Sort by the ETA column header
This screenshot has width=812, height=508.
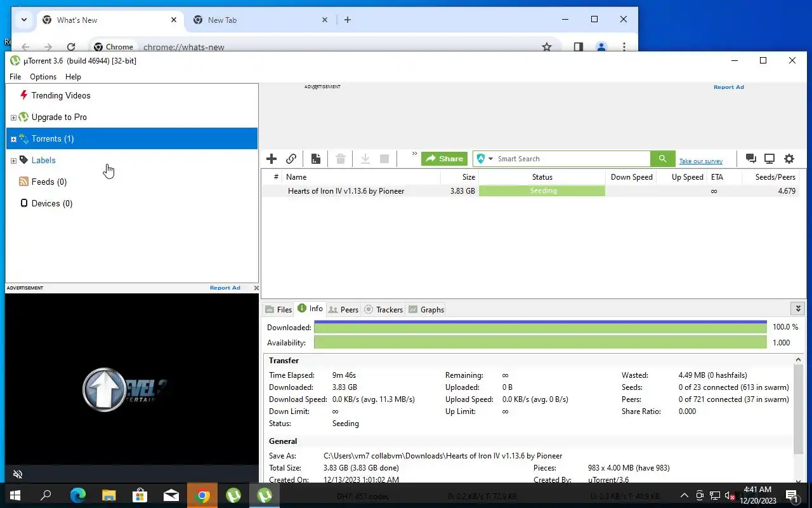(724, 177)
